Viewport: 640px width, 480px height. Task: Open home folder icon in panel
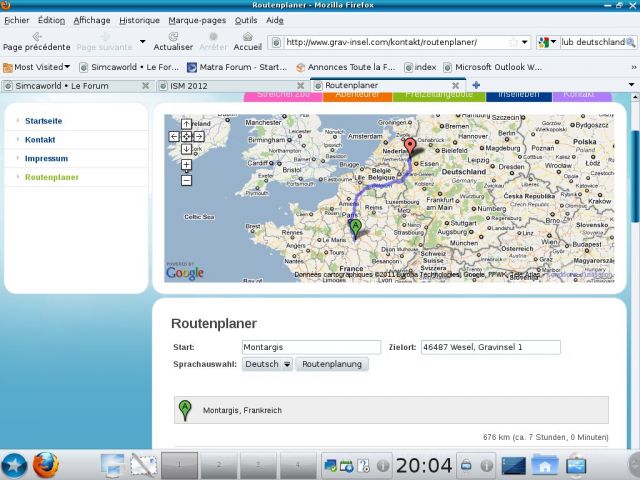click(545, 465)
